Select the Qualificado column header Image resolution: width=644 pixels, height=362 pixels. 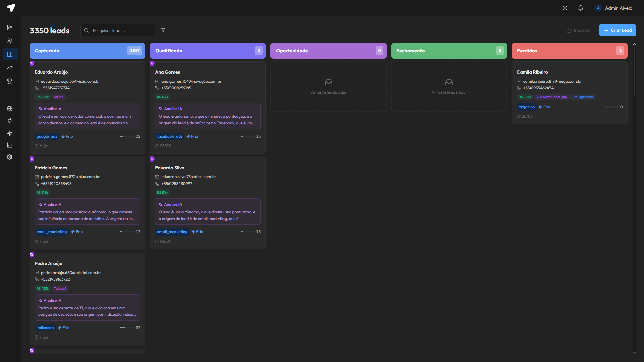pyautogui.click(x=208, y=51)
